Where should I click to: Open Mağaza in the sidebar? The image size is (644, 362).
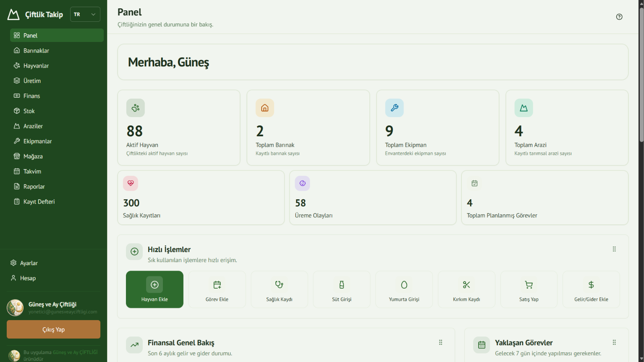pos(57,156)
